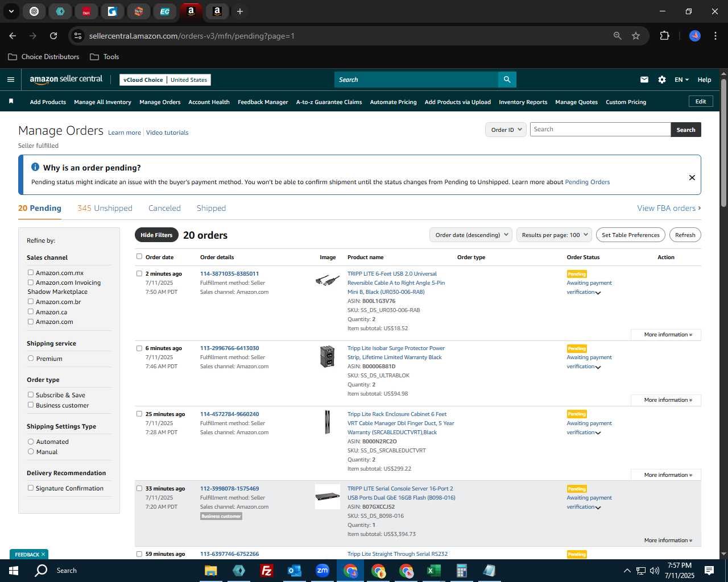Click the Refresh button

click(x=685, y=235)
